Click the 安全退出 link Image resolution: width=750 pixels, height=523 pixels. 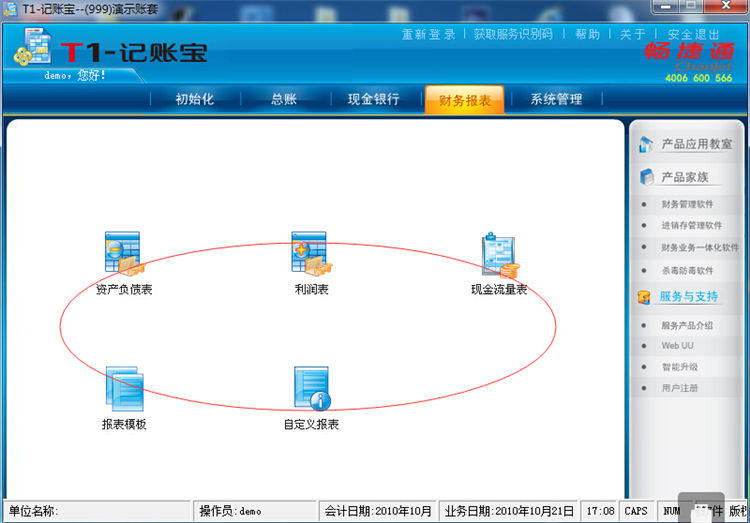(x=694, y=34)
